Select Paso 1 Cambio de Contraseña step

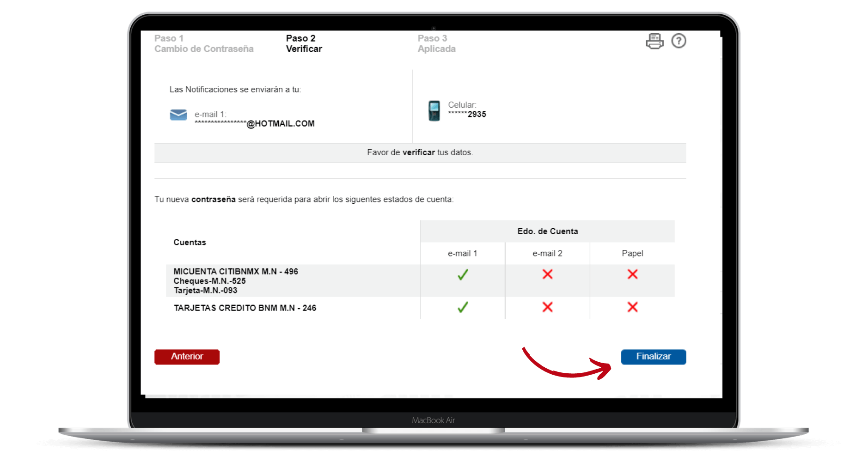point(204,43)
